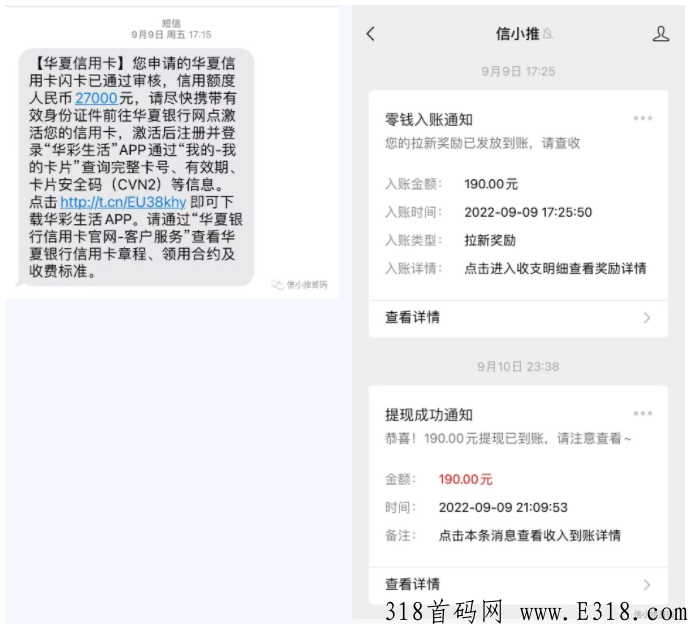Open the account profile person icon
The image size is (688, 624).
[660, 34]
